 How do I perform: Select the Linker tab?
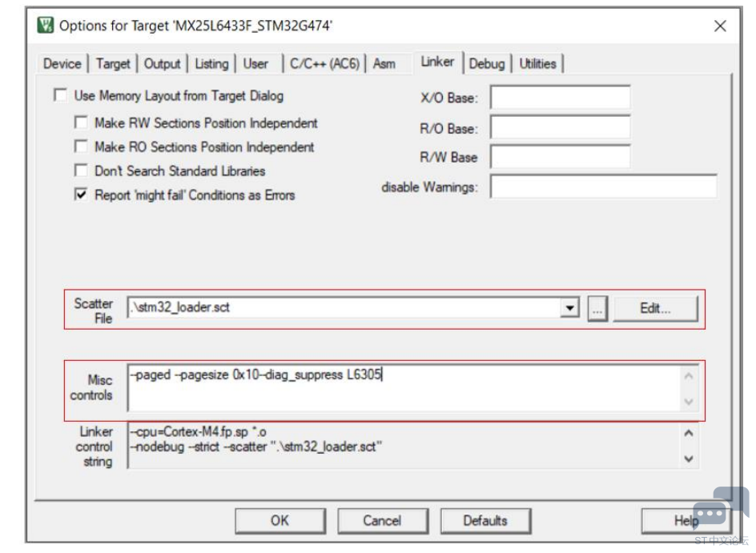437,62
